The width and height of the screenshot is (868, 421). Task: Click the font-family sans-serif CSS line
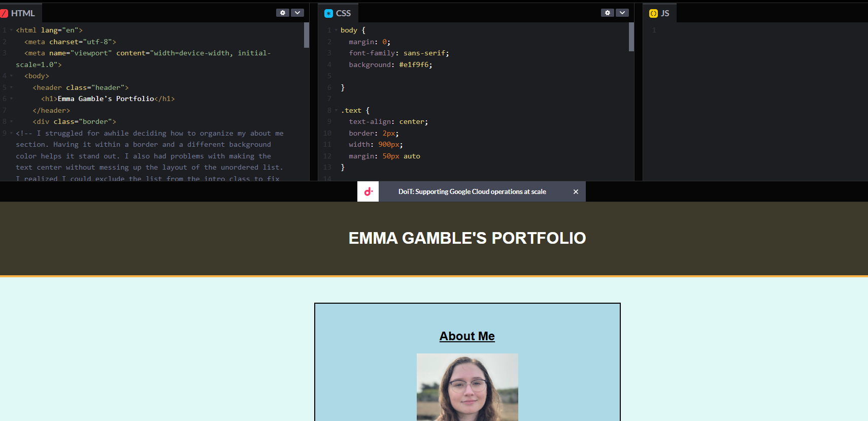(x=399, y=53)
